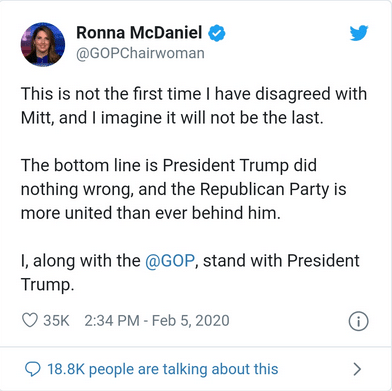The height and width of the screenshot is (391, 392).
Task: Like the tweet with the heart icon
Action: [x=30, y=320]
